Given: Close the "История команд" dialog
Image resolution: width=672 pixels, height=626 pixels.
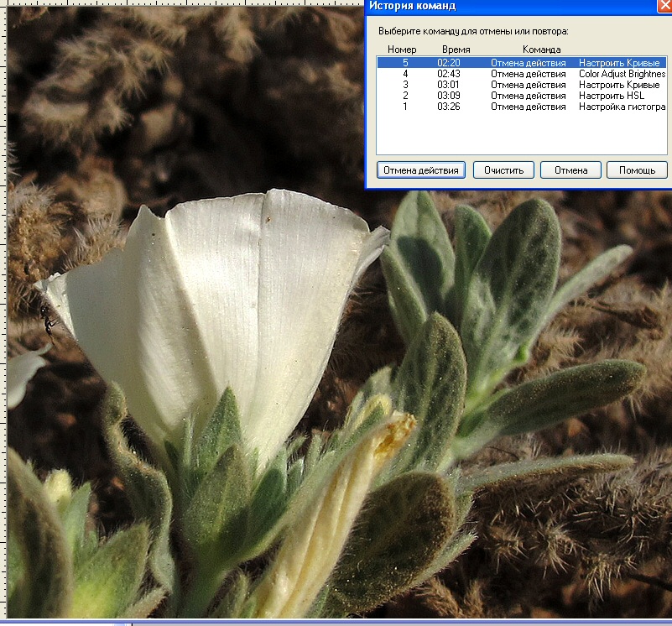Looking at the screenshot, I should pyautogui.click(x=662, y=6).
